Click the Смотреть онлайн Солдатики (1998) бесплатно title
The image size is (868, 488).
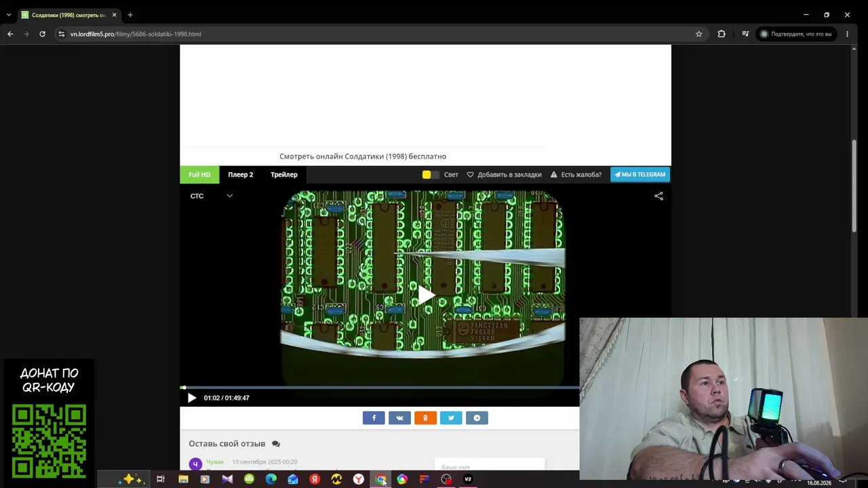pos(363,156)
